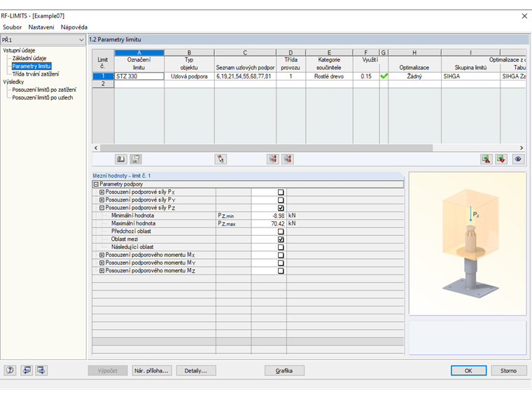The image size is (532, 399).
Task: Click the left delete-row icon
Action: (x=273, y=159)
